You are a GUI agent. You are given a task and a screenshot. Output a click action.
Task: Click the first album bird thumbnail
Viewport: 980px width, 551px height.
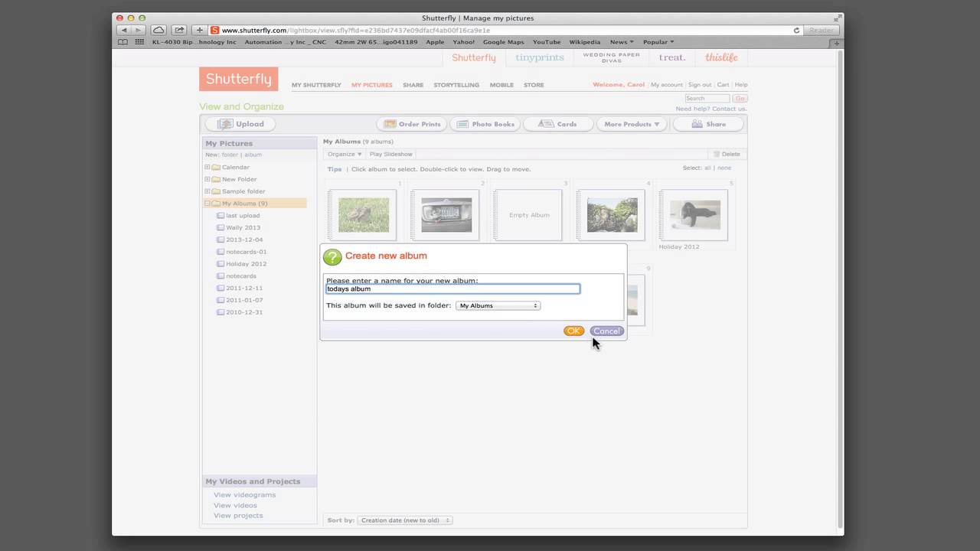pos(363,215)
